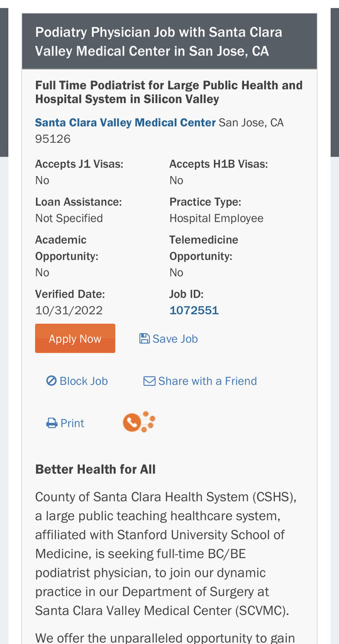Open Job ID 1072551 link
The width and height of the screenshot is (339, 644).
click(194, 310)
